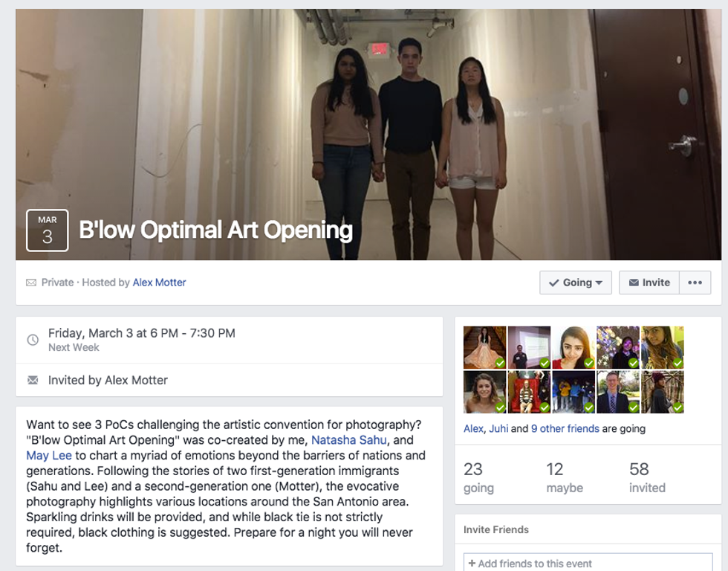This screenshot has height=571, width=728.
Task: Click the checkmark on the Going button
Action: click(553, 283)
